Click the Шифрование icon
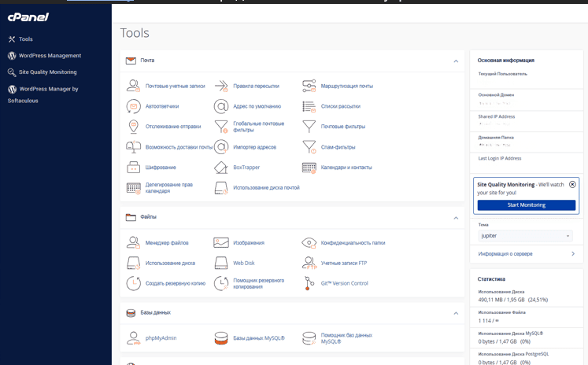 [x=134, y=168]
